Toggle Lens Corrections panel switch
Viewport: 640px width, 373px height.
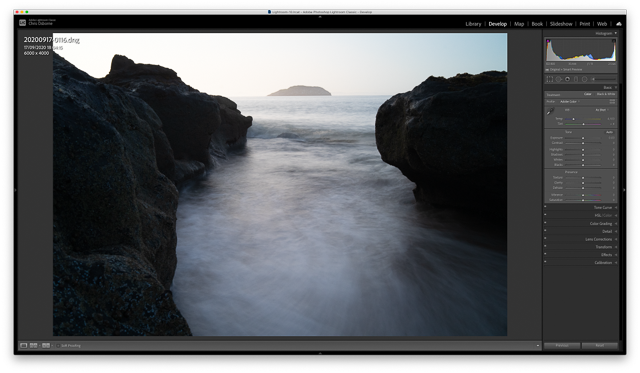coord(545,238)
